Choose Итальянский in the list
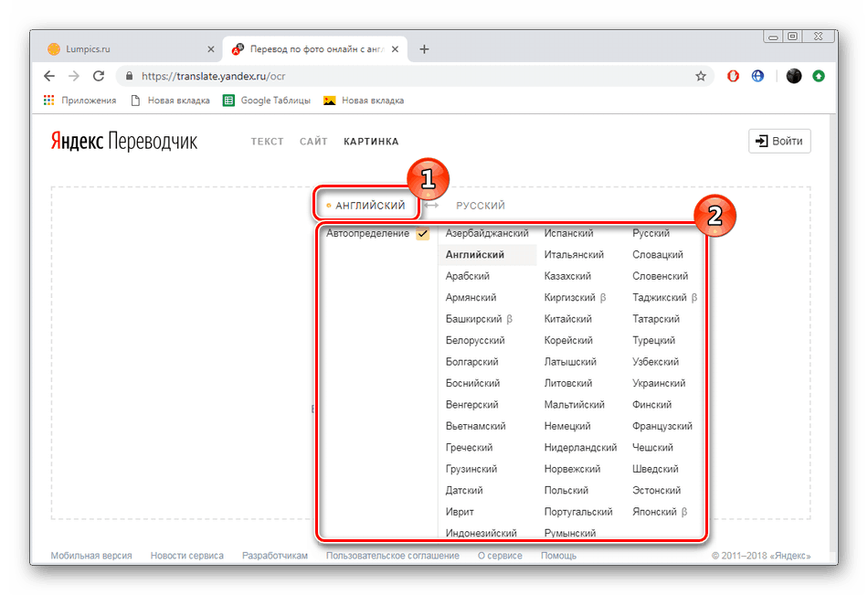Screen dimensions: 868x595 pos(574,255)
